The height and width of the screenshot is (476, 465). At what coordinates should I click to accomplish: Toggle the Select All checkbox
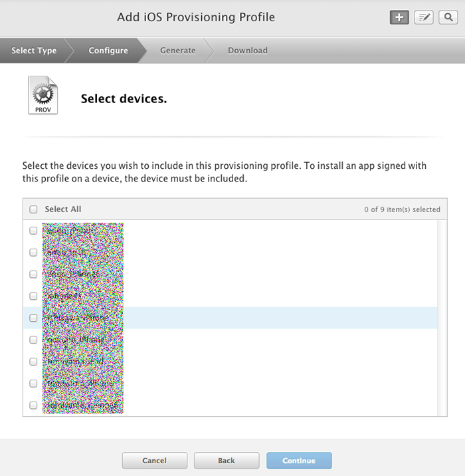34,209
